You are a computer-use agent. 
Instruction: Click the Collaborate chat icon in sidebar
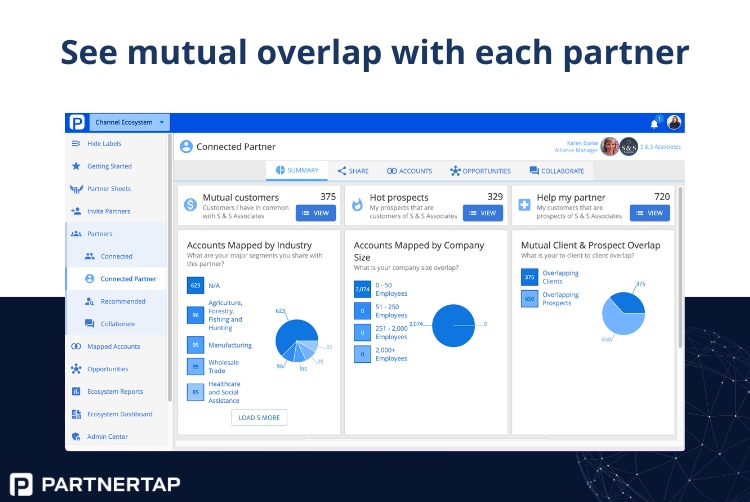(89, 324)
